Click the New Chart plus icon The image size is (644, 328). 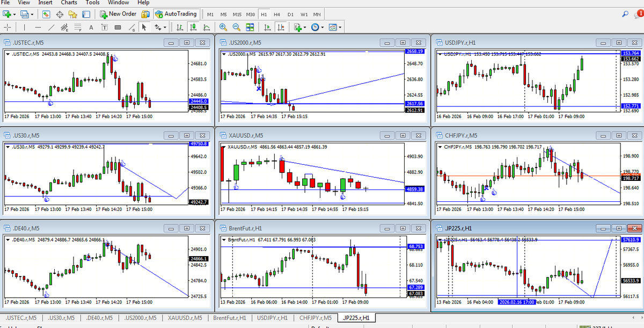click(x=7, y=14)
